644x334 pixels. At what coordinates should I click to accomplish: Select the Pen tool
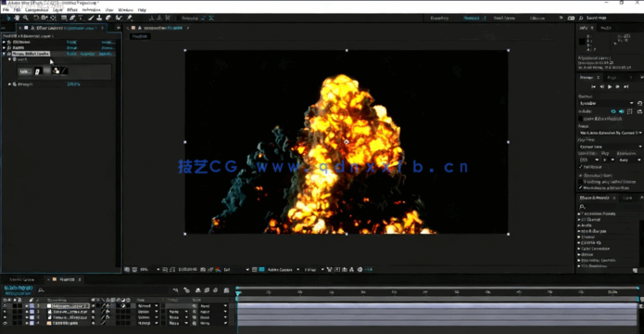point(72,18)
